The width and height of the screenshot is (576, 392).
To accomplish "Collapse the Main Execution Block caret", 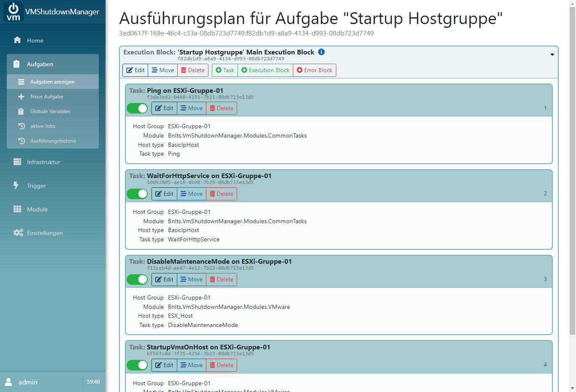I will [552, 55].
